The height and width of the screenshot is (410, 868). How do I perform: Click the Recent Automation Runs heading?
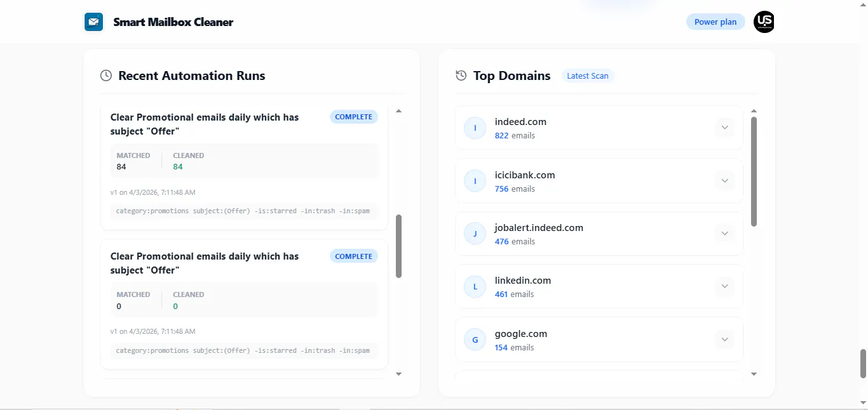pyautogui.click(x=192, y=76)
